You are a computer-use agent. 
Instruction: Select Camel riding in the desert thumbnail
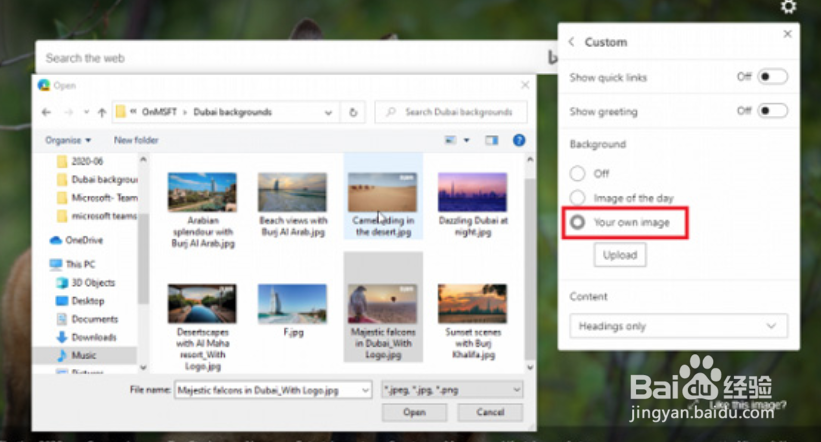[x=382, y=193]
